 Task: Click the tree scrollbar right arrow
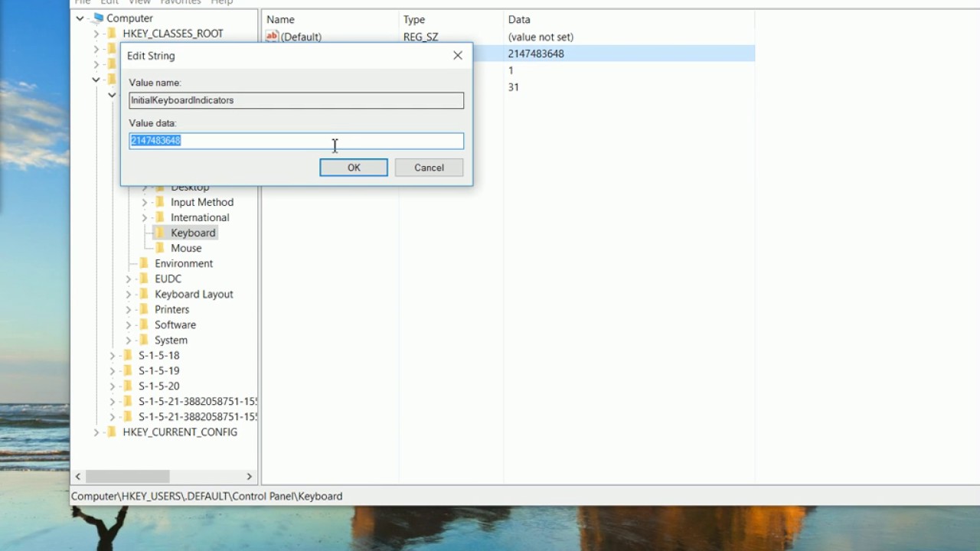pos(249,476)
